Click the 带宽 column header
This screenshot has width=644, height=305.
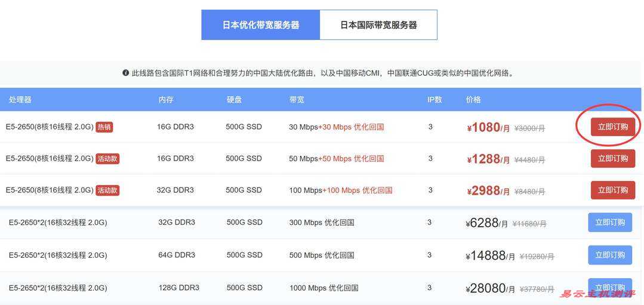pyautogui.click(x=297, y=100)
